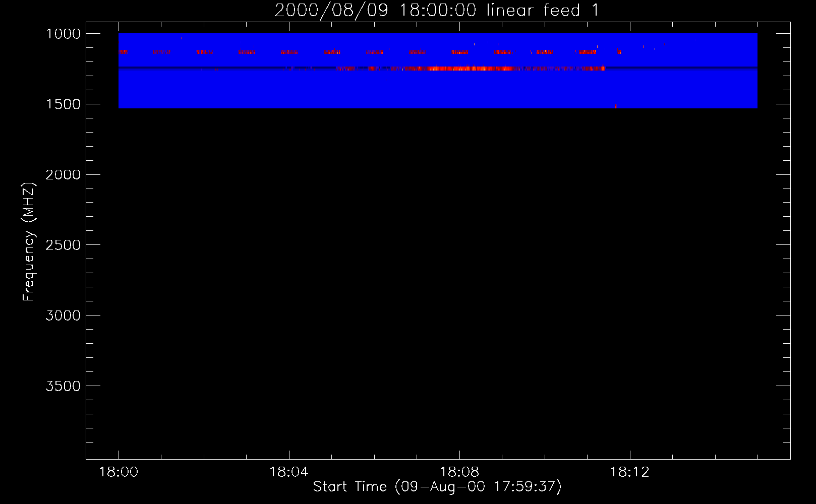Viewport: 816px width, 504px height.
Task: Click the 18:08 time tick label
Action: [459, 472]
